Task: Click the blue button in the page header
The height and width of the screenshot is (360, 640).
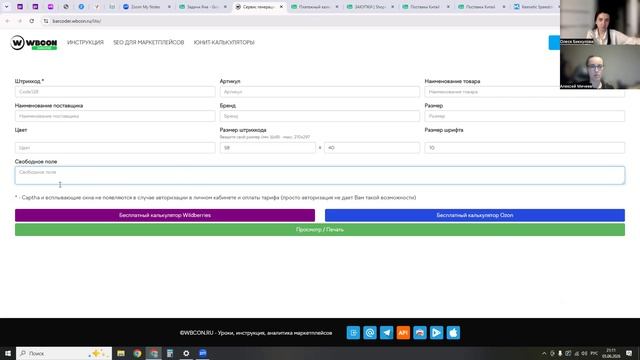Action: [554, 42]
